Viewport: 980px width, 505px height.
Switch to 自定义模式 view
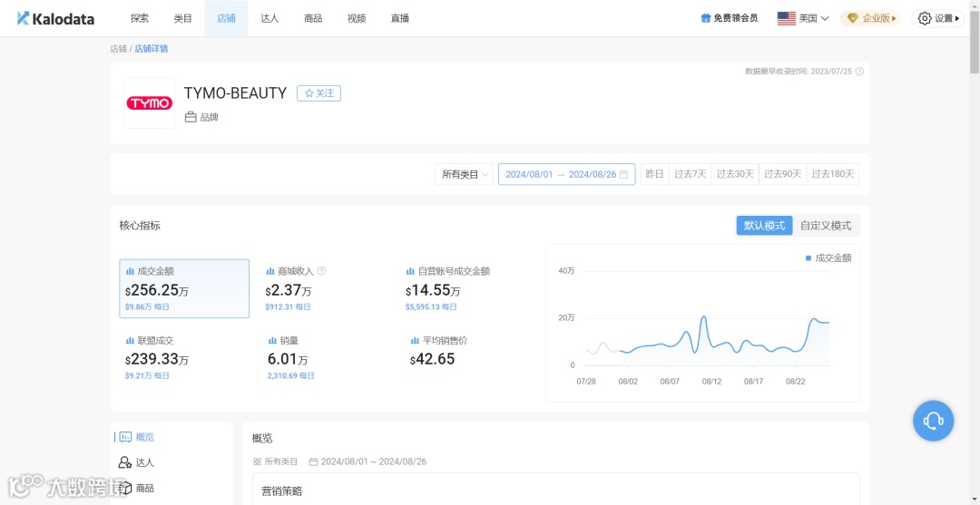pyautogui.click(x=826, y=226)
